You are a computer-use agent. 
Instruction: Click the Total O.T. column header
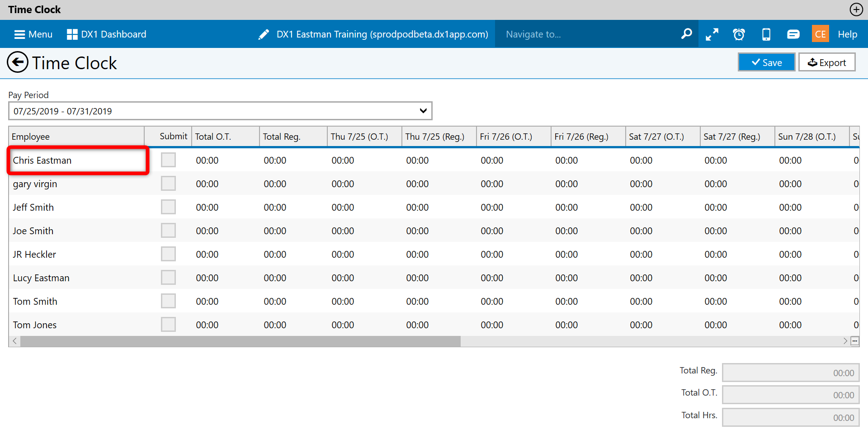[x=226, y=137]
